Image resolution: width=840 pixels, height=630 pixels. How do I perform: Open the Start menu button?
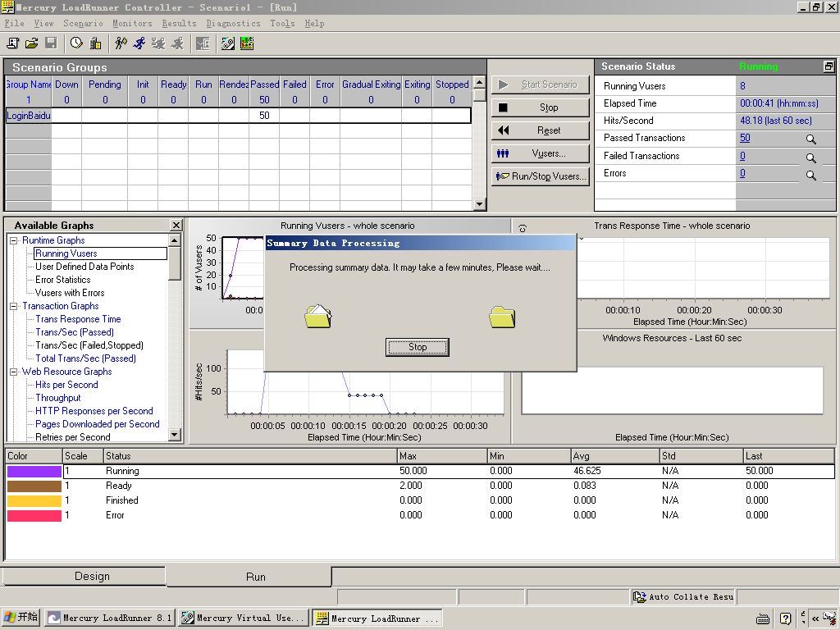[21, 617]
